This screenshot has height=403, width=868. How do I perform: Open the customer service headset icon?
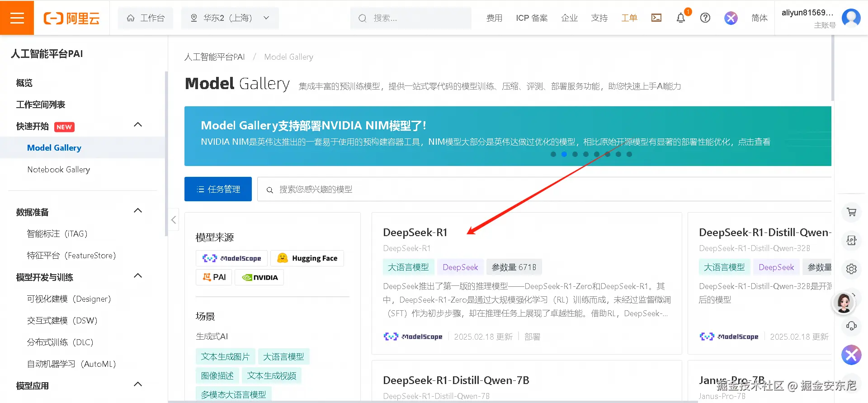[x=851, y=326]
